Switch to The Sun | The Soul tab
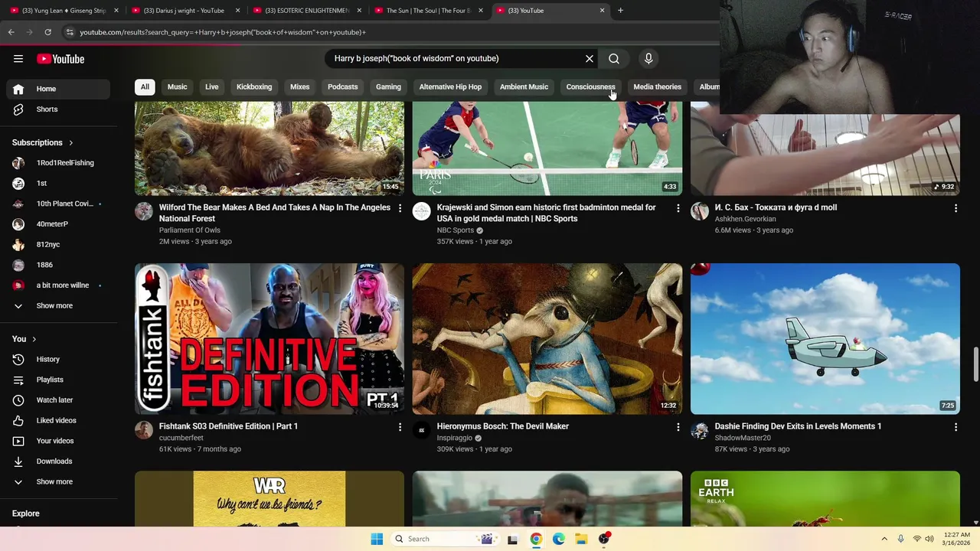980x551 pixels. (427, 11)
